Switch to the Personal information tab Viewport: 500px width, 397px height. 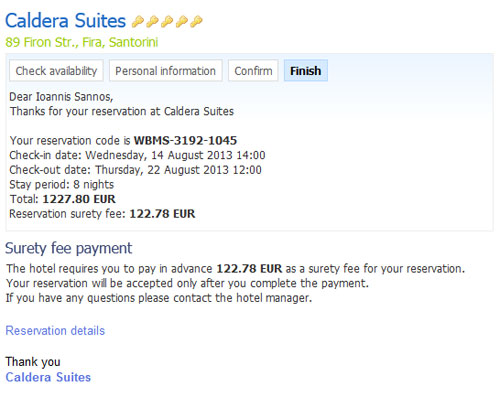pos(166,71)
